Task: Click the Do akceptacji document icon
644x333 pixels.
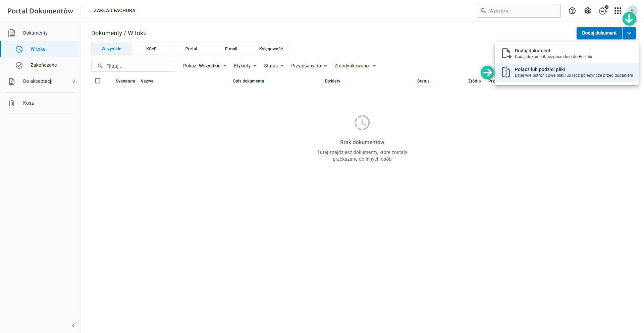Action: 12,81
